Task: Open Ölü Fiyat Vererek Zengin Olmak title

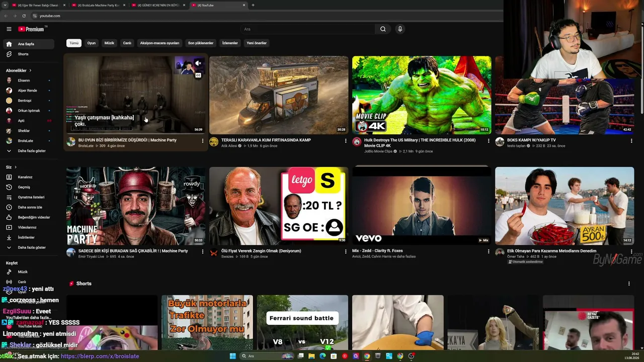Action: coord(261,251)
